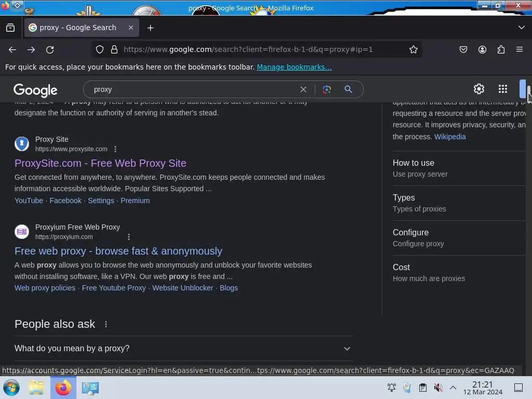The height and width of the screenshot is (399, 532).
Task: Search by image with Google Lens icon
Action: 327,89
